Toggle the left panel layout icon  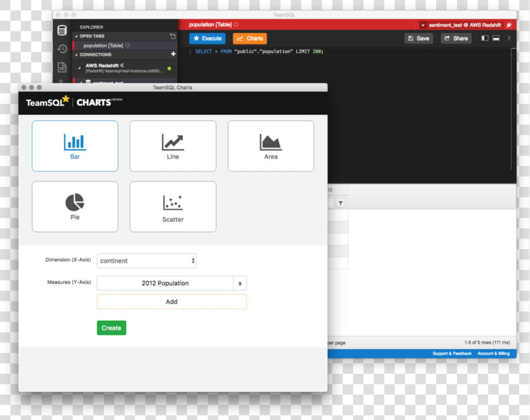click(484, 38)
